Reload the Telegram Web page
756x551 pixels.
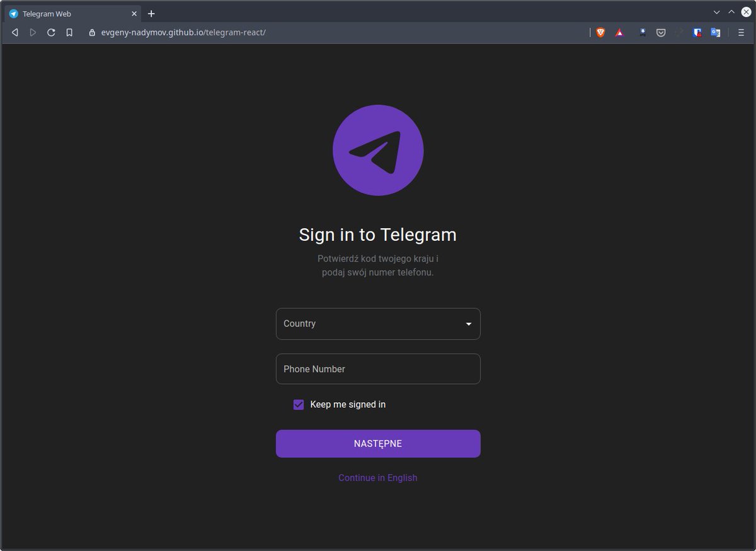click(x=51, y=32)
